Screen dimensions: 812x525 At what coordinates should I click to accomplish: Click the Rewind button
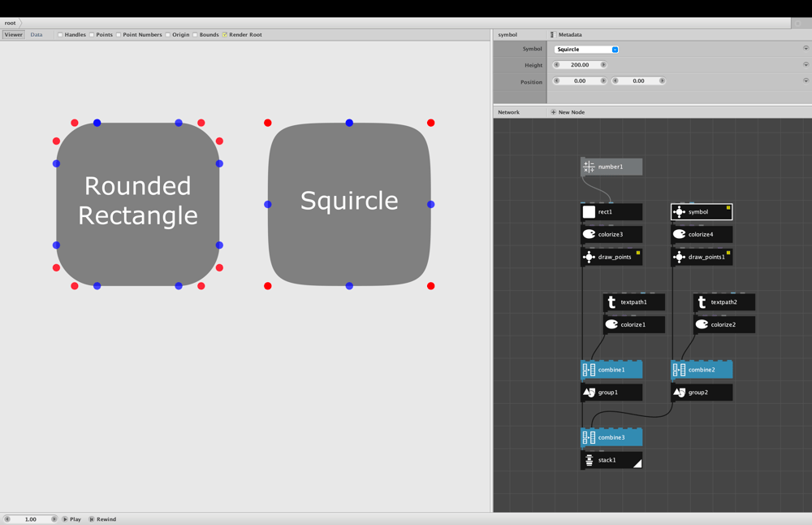point(102,518)
